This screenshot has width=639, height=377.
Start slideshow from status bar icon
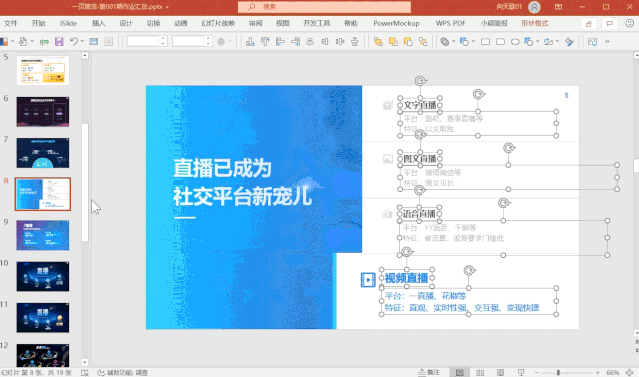click(521, 373)
